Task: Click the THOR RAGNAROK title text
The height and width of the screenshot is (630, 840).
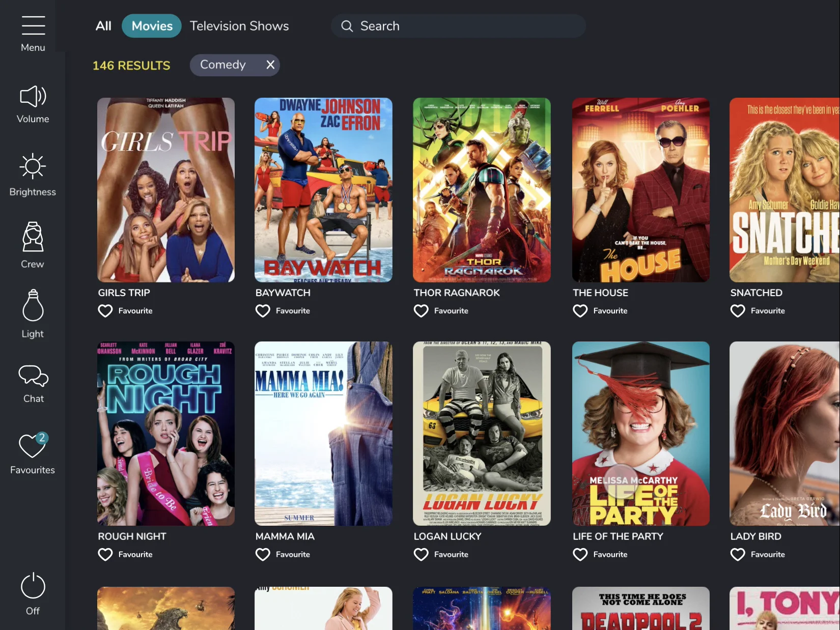Action: click(x=457, y=293)
